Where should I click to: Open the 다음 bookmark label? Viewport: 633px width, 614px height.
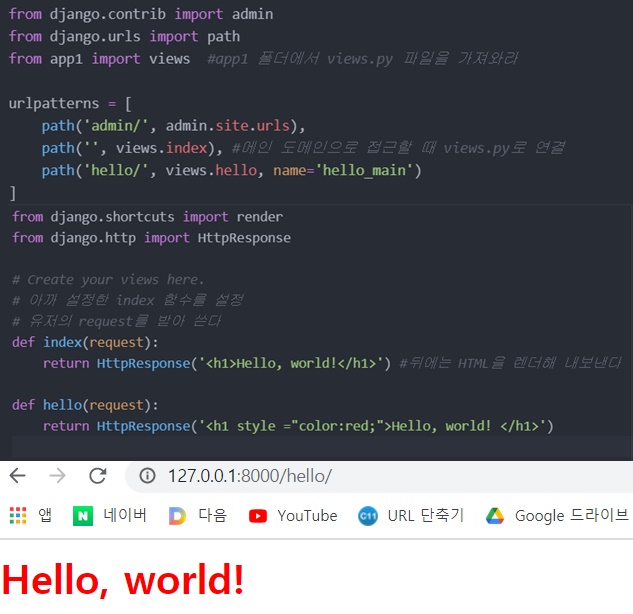213,516
